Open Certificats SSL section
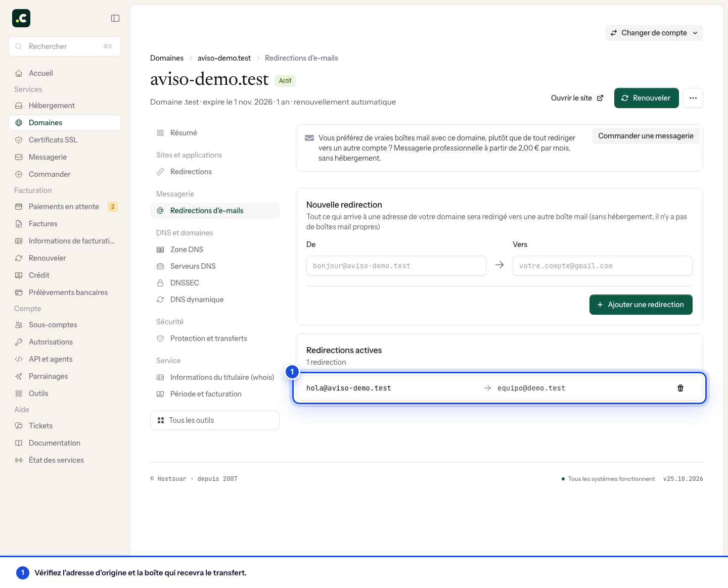Screen dimensions: 728x588 click(65, 140)
